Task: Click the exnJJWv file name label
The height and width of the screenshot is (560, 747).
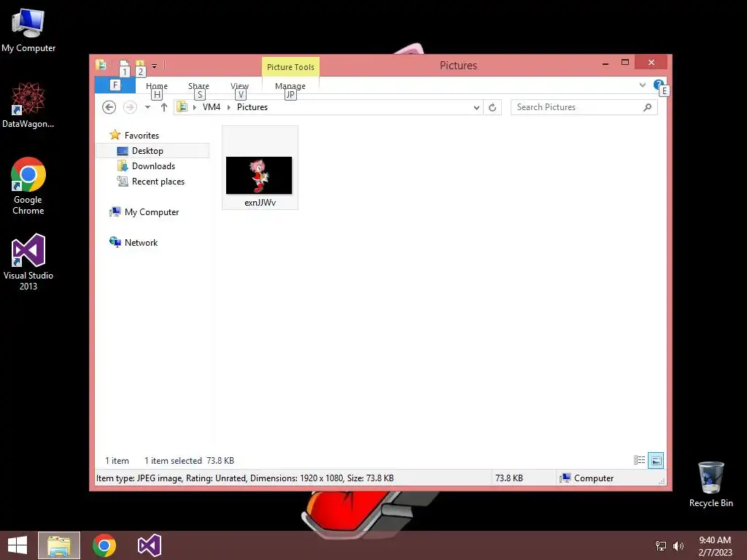Action: tap(260, 203)
